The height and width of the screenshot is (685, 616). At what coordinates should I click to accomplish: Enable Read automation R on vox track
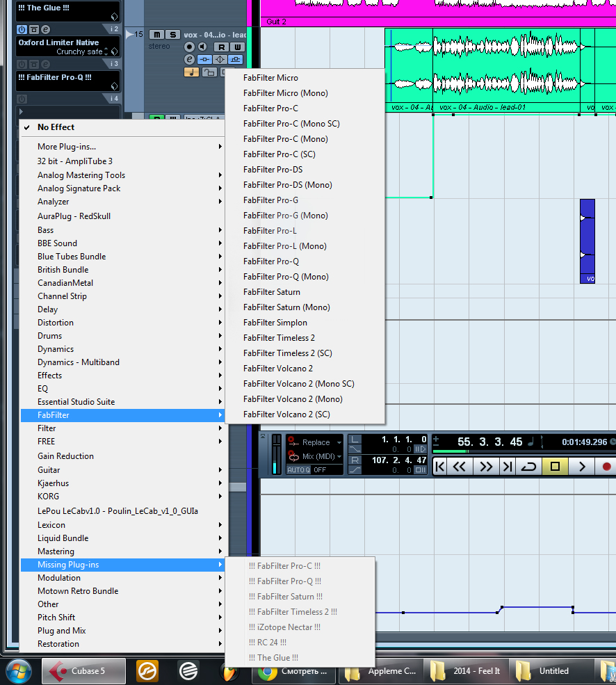(222, 47)
